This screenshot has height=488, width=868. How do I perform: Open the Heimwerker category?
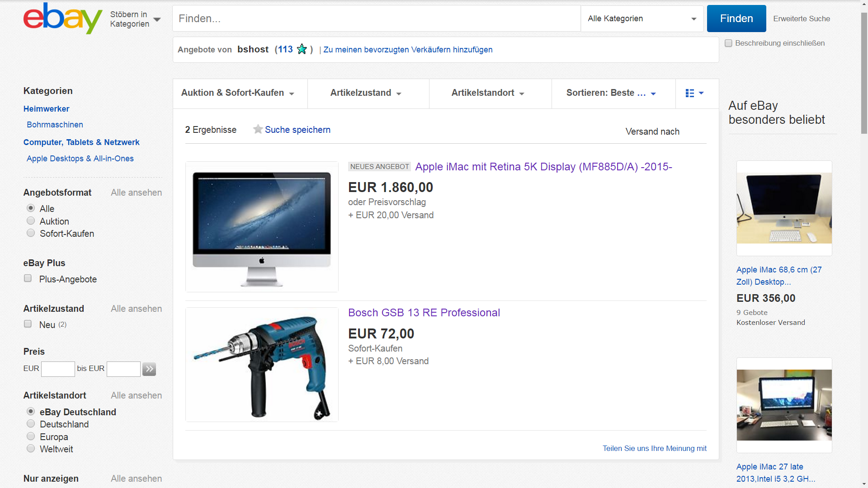(x=46, y=109)
